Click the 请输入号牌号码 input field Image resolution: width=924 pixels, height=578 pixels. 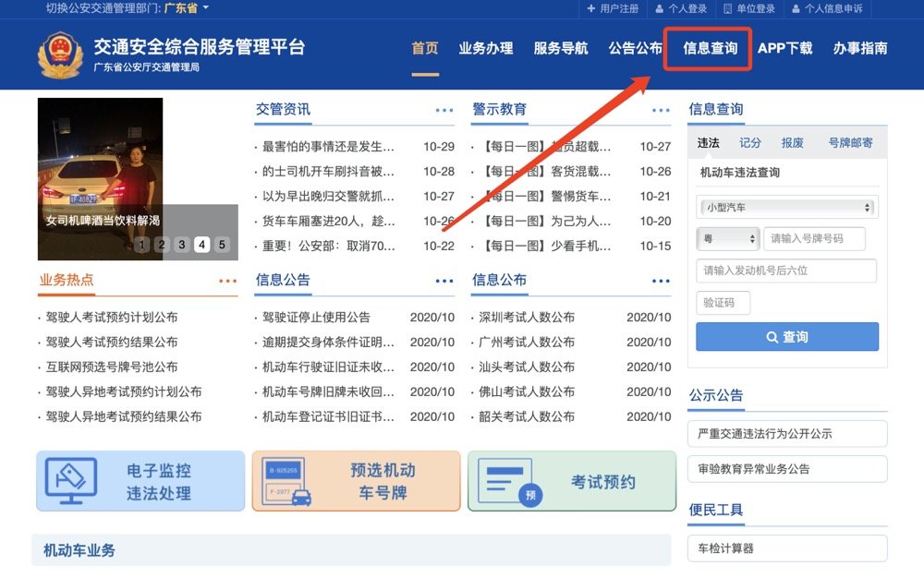click(814, 239)
